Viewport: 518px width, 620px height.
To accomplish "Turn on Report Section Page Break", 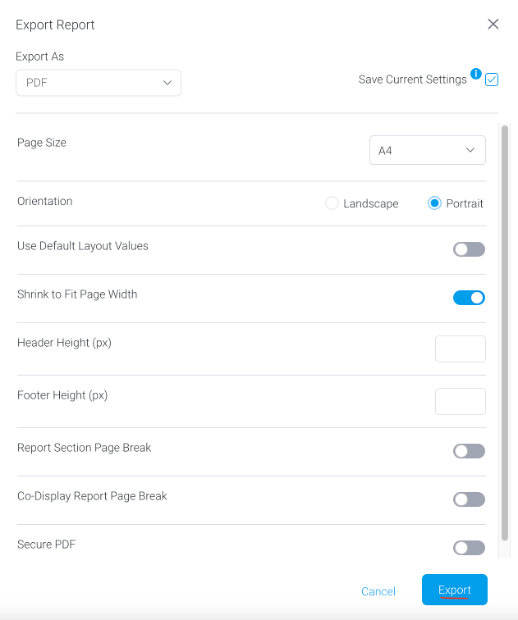I will 469,451.
